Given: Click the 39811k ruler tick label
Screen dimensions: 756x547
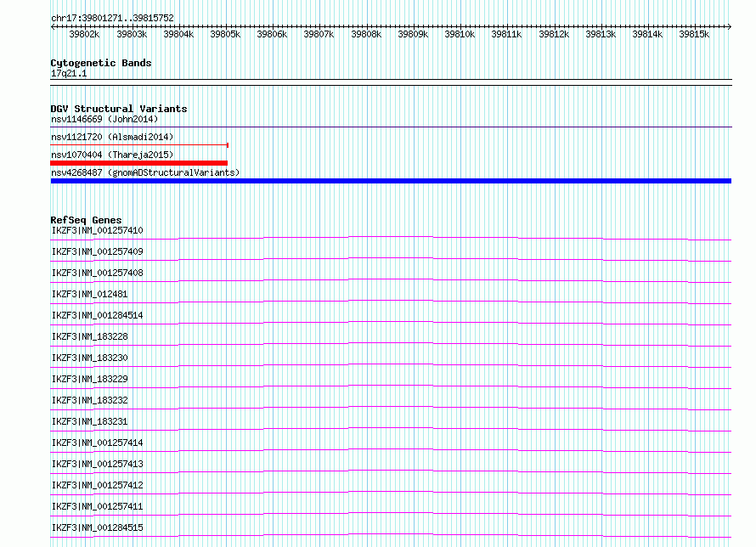Looking at the screenshot, I should (x=506, y=34).
